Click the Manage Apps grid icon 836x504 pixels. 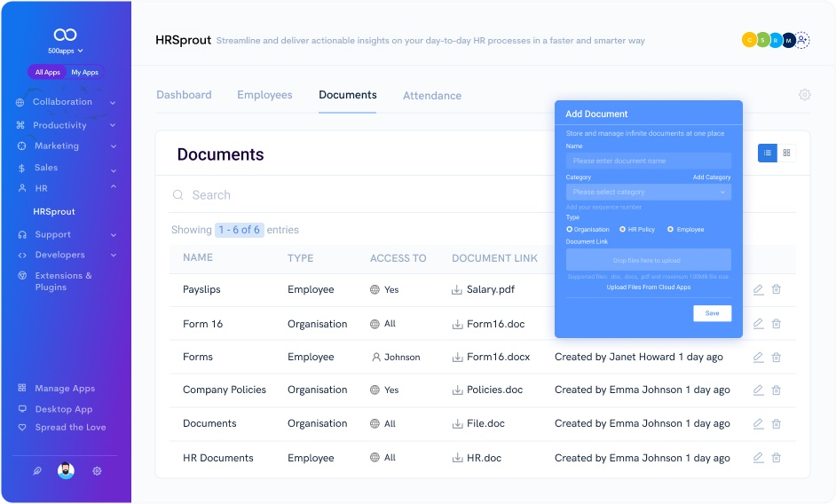click(x=22, y=388)
